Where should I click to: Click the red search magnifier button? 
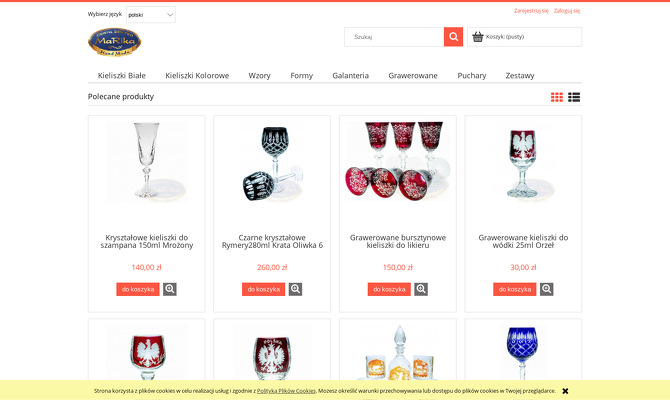453,37
